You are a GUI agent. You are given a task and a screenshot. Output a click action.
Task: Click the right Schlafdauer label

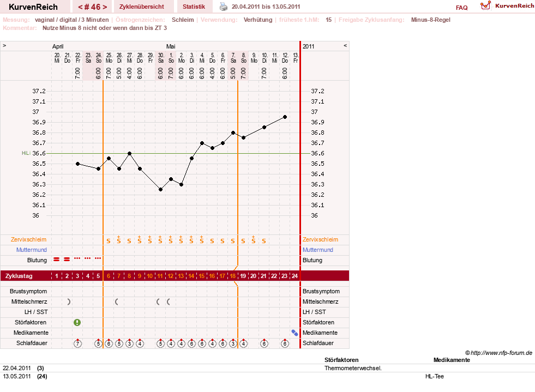(318, 343)
